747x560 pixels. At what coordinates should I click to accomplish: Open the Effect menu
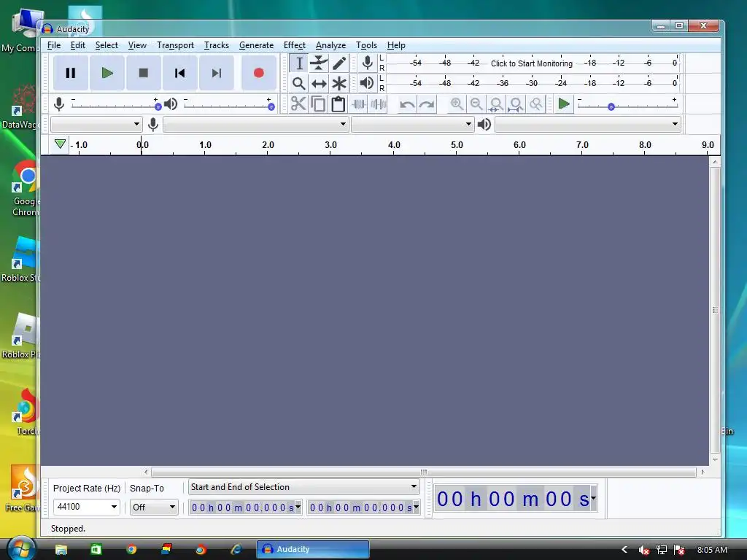click(295, 45)
